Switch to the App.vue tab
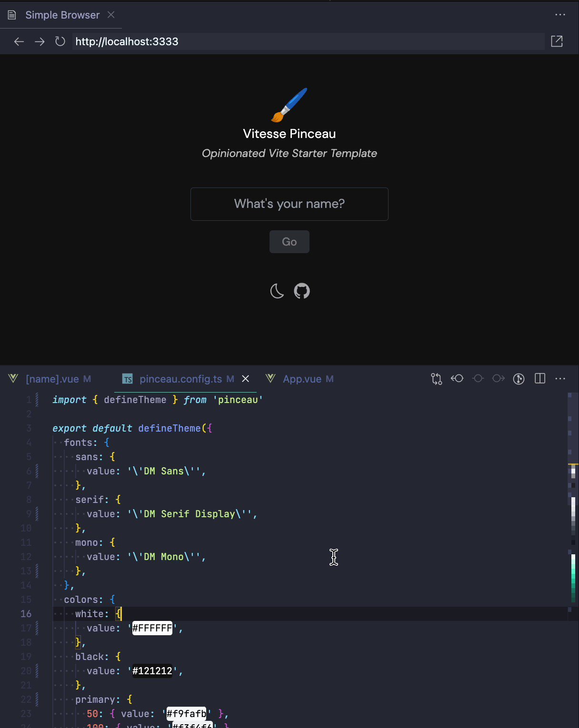 [308, 379]
